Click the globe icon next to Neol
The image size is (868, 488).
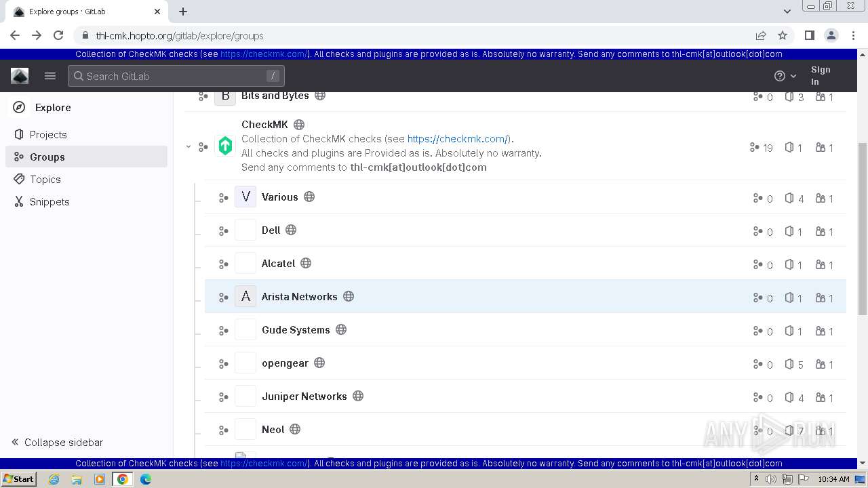(295, 429)
